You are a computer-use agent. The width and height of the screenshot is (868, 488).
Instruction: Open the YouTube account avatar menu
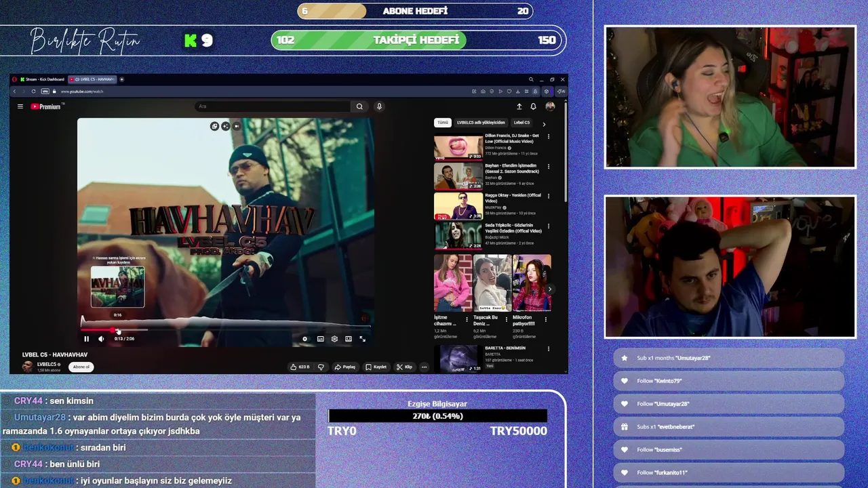click(x=550, y=106)
